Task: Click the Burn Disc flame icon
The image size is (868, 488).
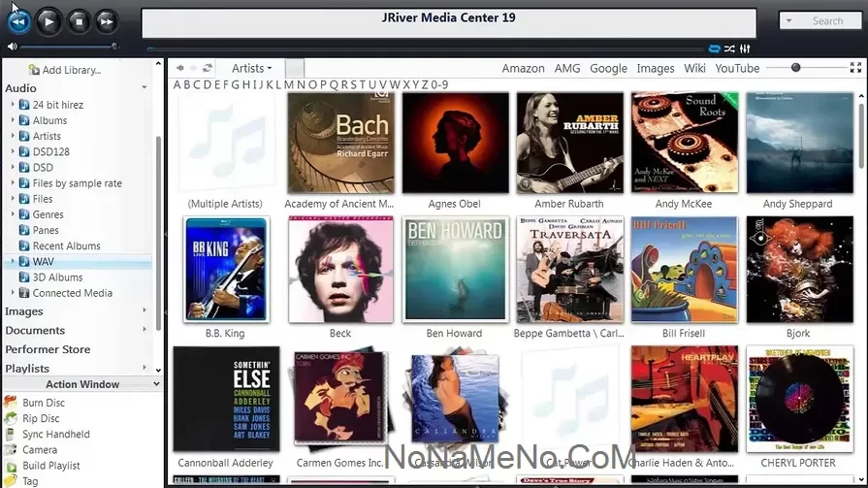Action: [11, 403]
